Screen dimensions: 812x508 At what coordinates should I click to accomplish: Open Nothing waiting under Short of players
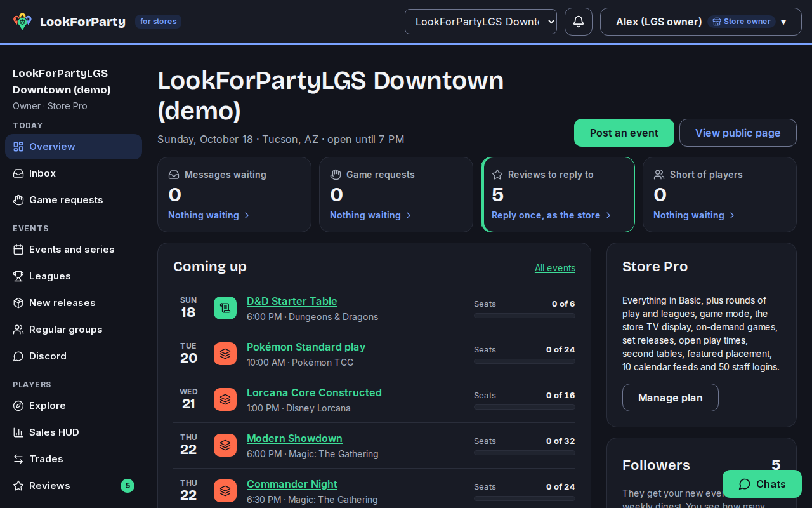click(694, 215)
